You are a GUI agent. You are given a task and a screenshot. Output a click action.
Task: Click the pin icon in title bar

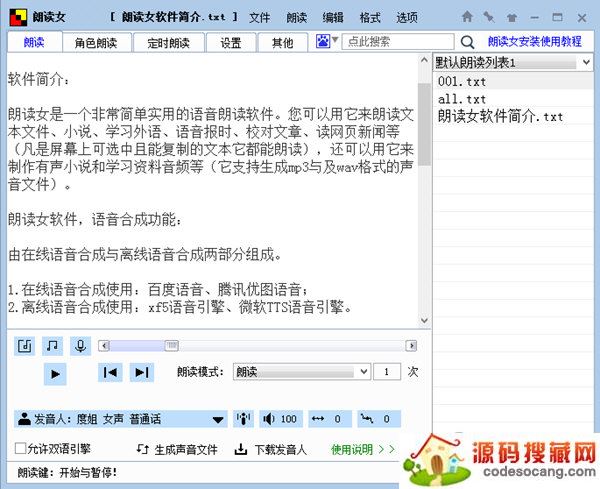point(488,17)
